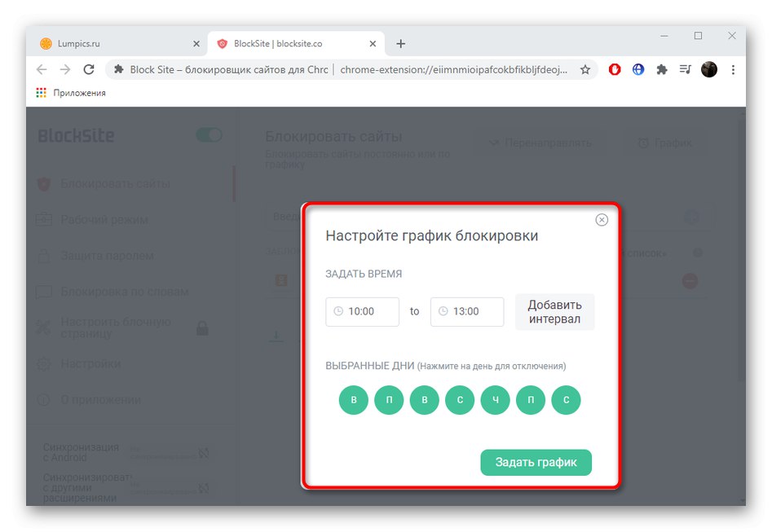772x532 pixels.
Task: Click the clock icon in the 13:00 field
Action: (x=443, y=311)
